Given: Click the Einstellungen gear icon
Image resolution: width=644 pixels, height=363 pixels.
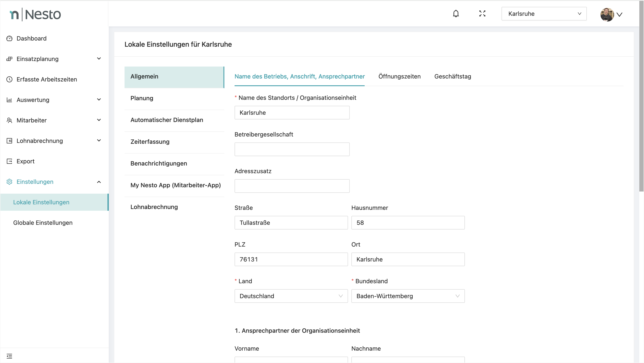Looking at the screenshot, I should point(9,182).
